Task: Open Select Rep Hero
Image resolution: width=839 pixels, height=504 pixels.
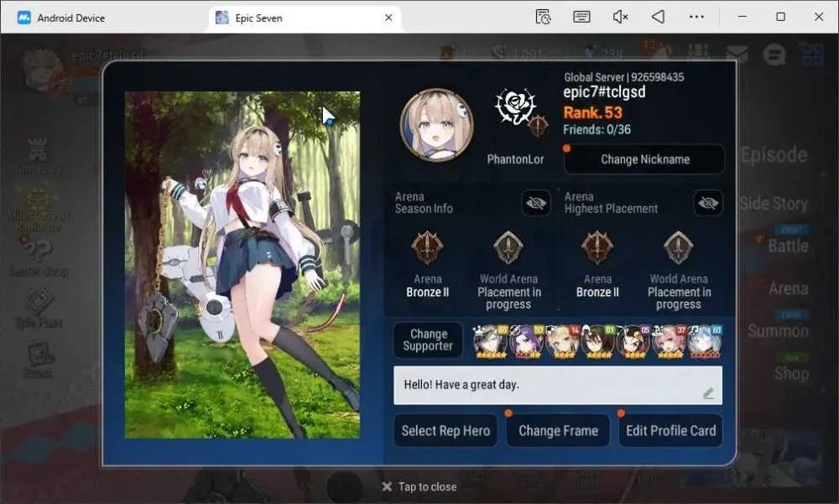Action: (446, 431)
